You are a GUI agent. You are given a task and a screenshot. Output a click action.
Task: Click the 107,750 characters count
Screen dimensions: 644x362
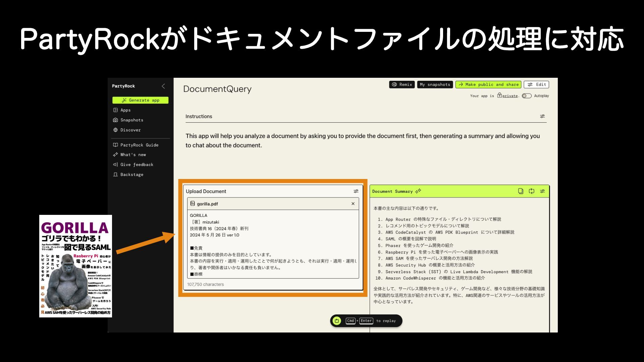tap(205, 284)
